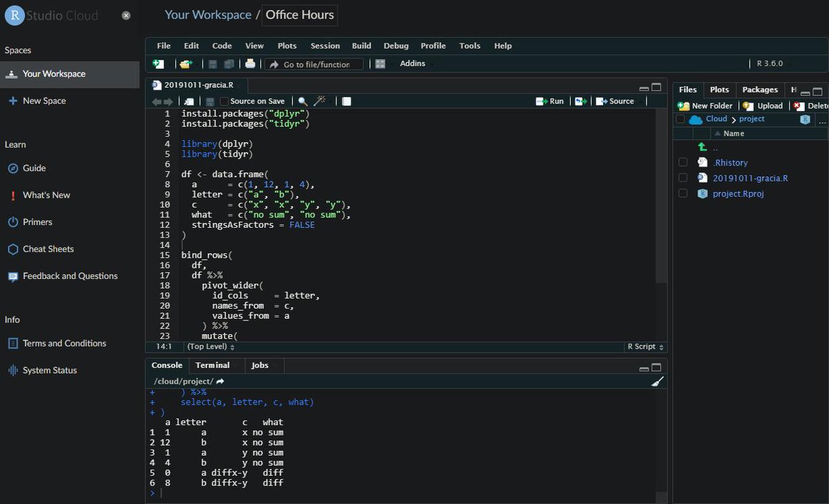
Task: Click the Compile Report notebook icon
Action: click(346, 101)
